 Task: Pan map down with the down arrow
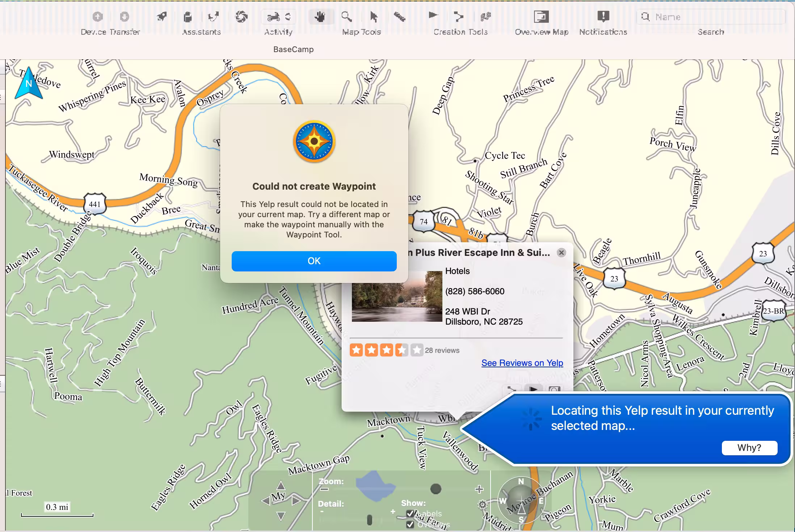(x=281, y=516)
